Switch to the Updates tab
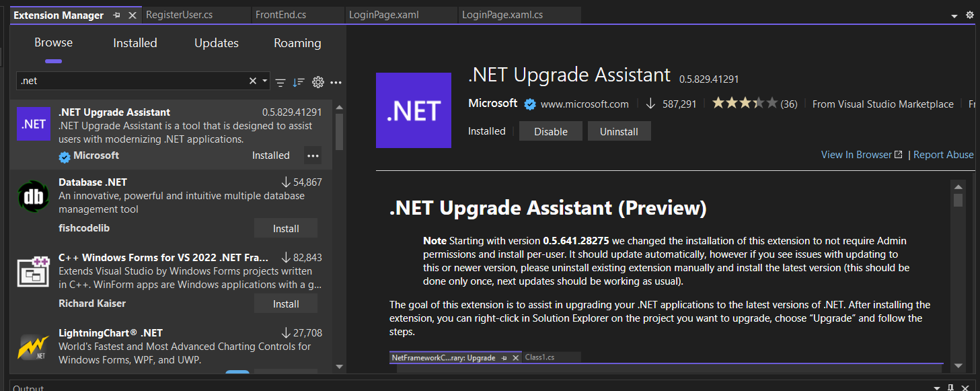The width and height of the screenshot is (980, 391). coord(216,43)
